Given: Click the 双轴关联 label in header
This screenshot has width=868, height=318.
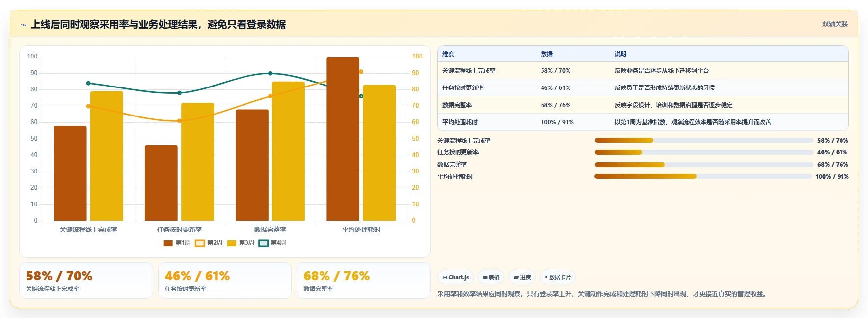Looking at the screenshot, I should coord(835,24).
